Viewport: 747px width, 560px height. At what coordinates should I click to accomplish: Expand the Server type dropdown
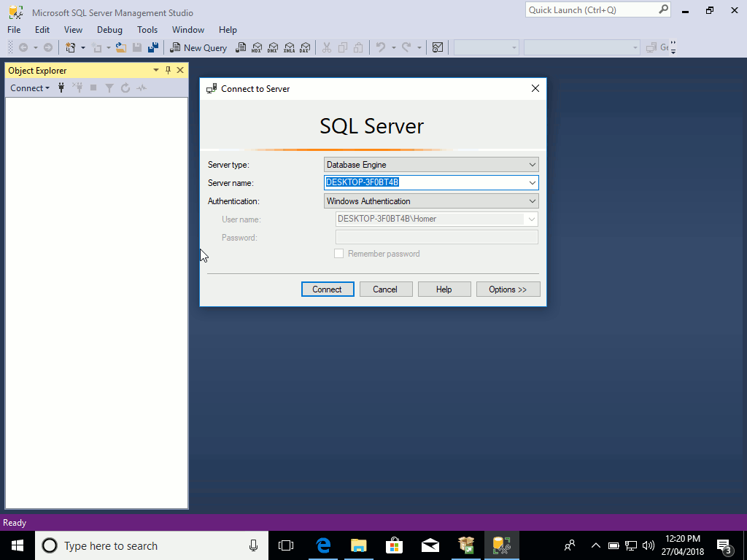coord(532,165)
